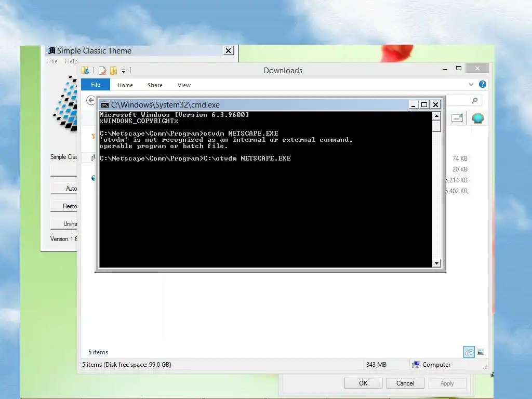Click the OK button in background dialog
Image resolution: width=532 pixels, height=399 pixels.
coord(363,383)
